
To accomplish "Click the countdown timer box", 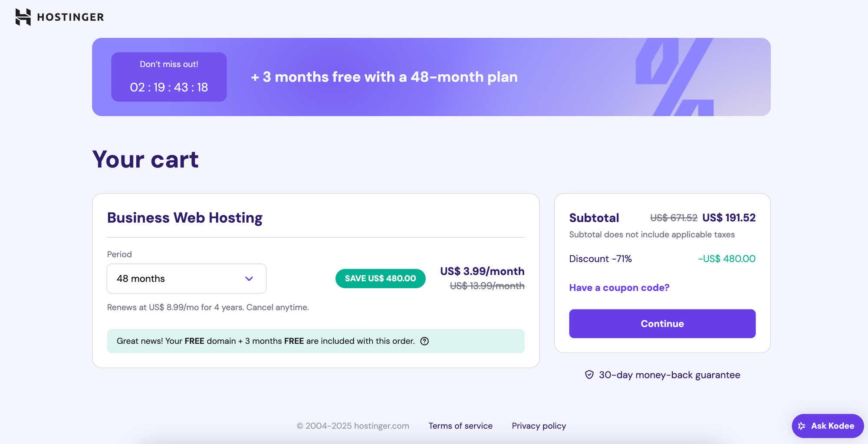I will (169, 77).
